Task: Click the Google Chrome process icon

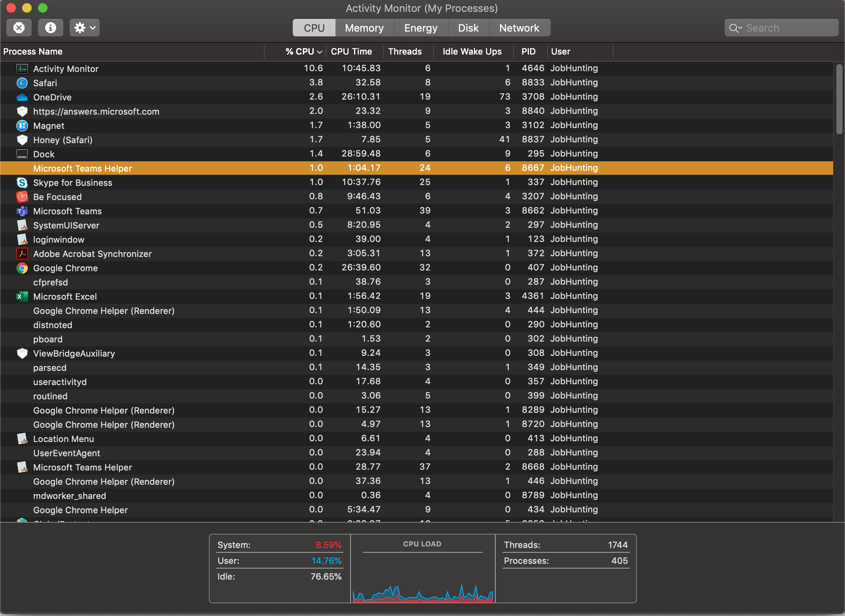Action: 22,268
